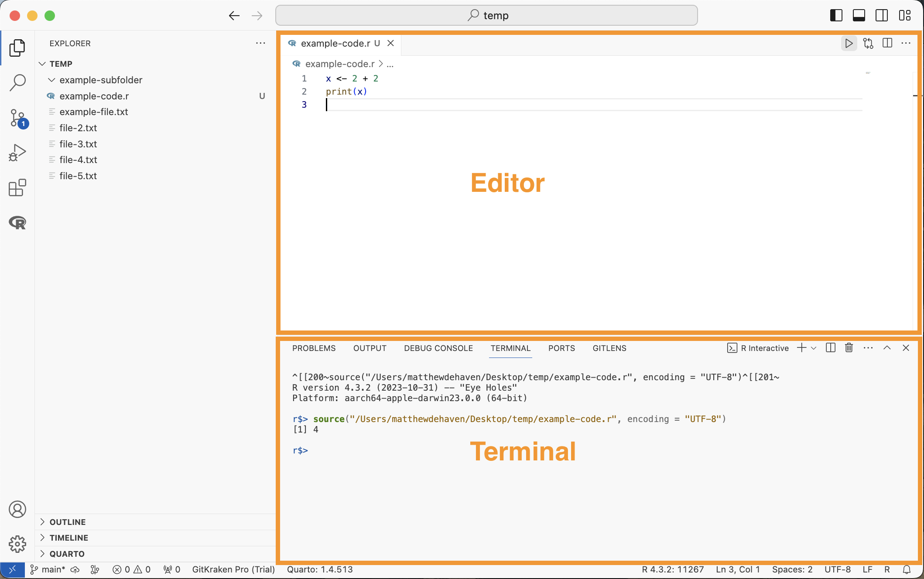The image size is (924, 579).
Task: Click the Spaces: 2 indentation setting
Action: [x=792, y=569]
